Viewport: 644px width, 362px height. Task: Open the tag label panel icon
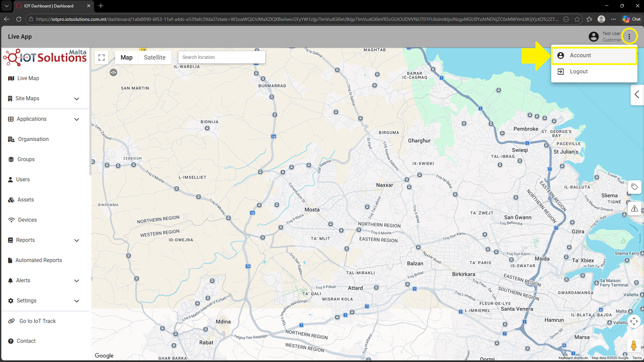point(634,187)
